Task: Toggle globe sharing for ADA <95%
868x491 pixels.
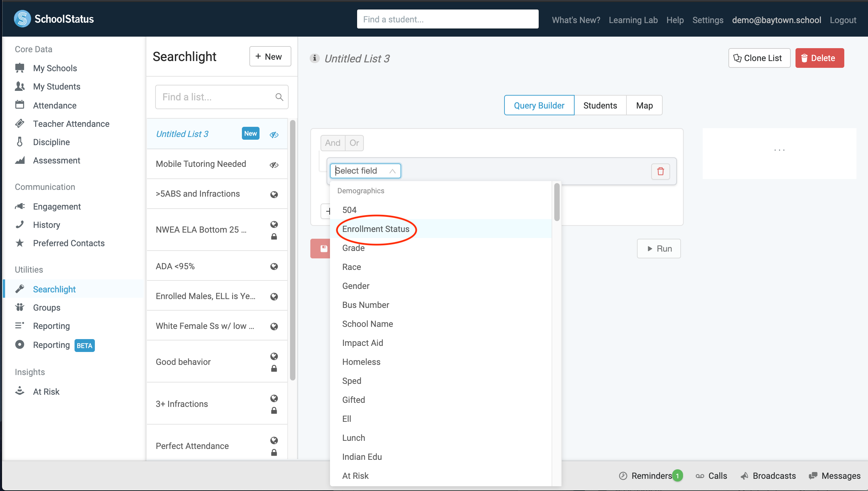Action: (x=274, y=267)
